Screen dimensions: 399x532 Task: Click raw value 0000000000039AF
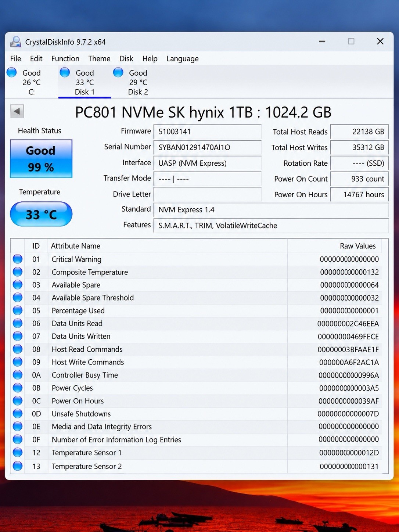tap(349, 401)
